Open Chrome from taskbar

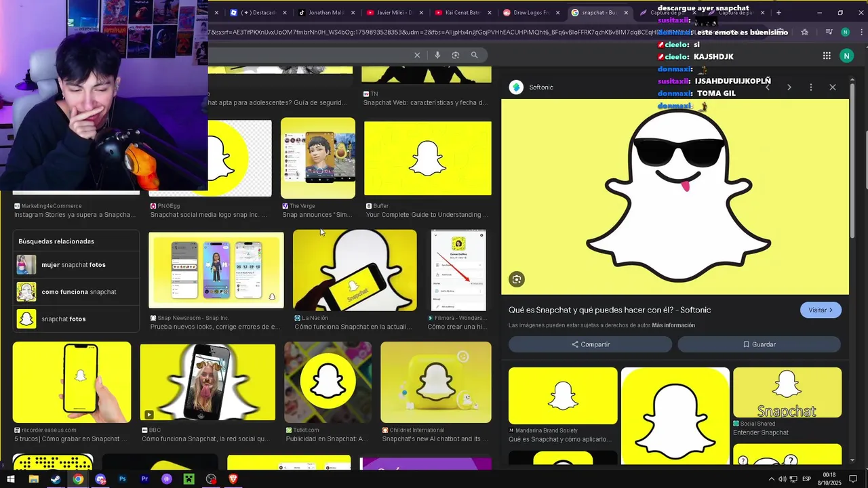click(x=78, y=479)
